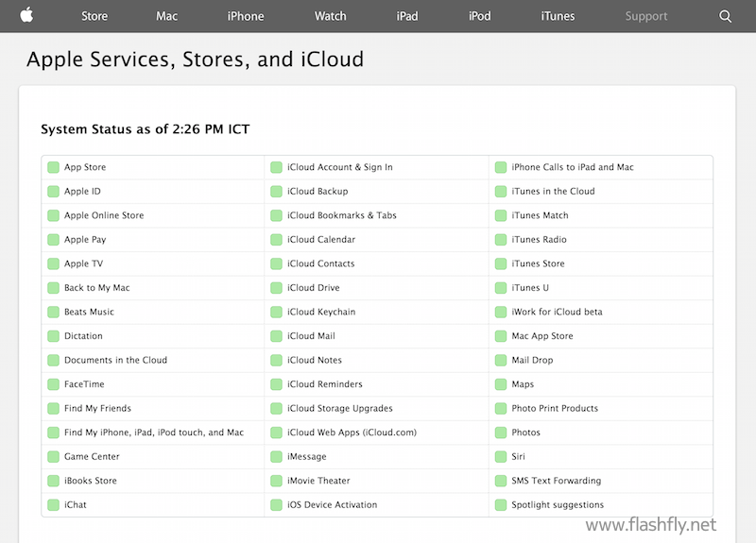
Task: Click the status indicator beside Siri
Action: (501, 457)
